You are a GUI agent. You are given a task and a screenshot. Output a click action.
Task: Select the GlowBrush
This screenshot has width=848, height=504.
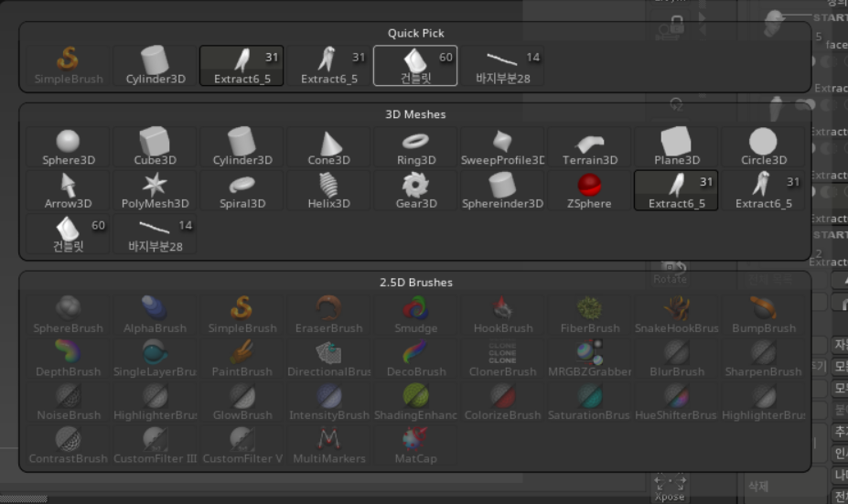click(x=242, y=402)
